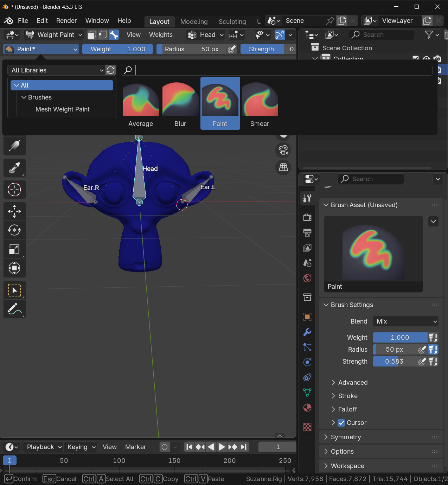Choose the Smear brush asset
Viewport: 448px width, 485px height.
point(260,103)
